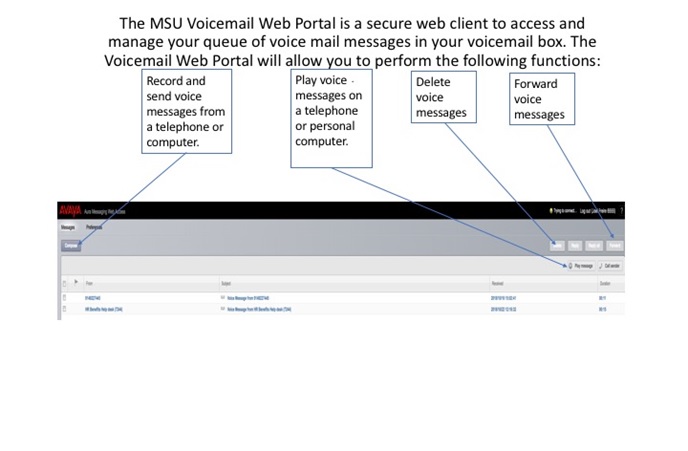
Task: Click the help question mark icon
Action: click(x=622, y=211)
